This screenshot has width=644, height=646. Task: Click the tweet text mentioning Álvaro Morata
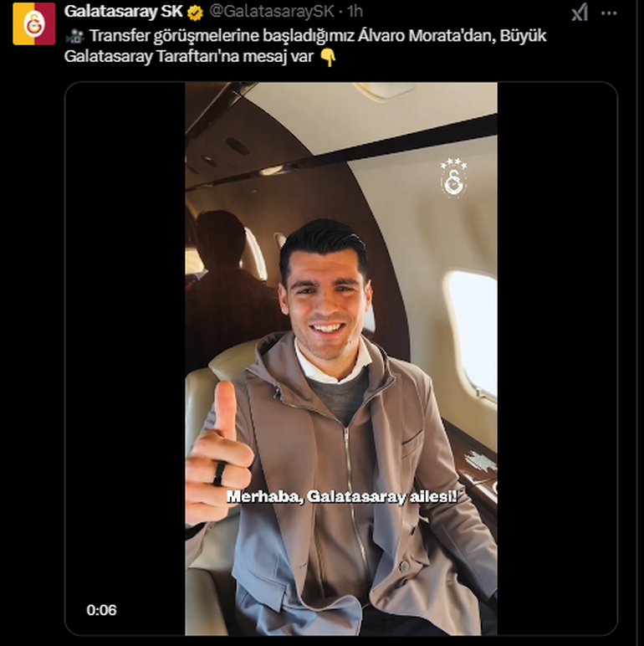305,46
